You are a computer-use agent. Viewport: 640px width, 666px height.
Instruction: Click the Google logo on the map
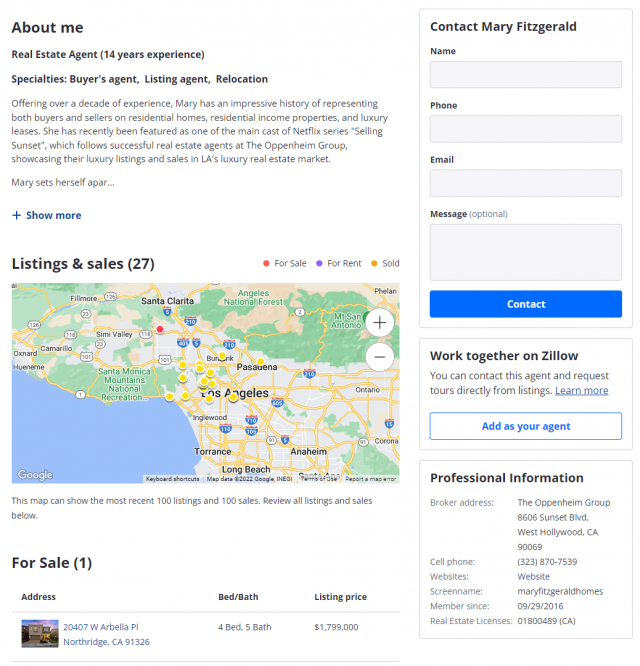click(35, 475)
